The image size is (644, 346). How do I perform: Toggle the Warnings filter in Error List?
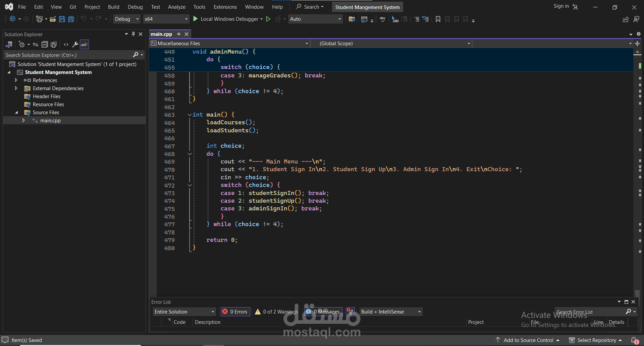click(x=276, y=312)
